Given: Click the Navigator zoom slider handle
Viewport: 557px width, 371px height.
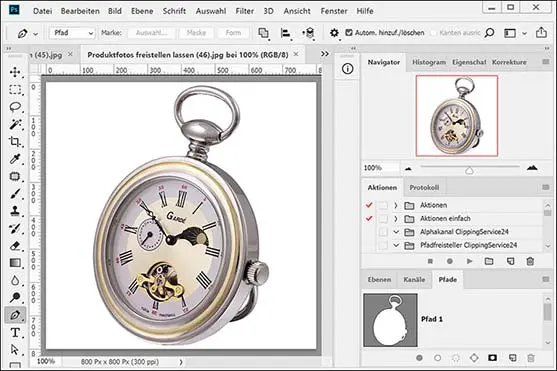Looking at the screenshot, I should 469,171.
